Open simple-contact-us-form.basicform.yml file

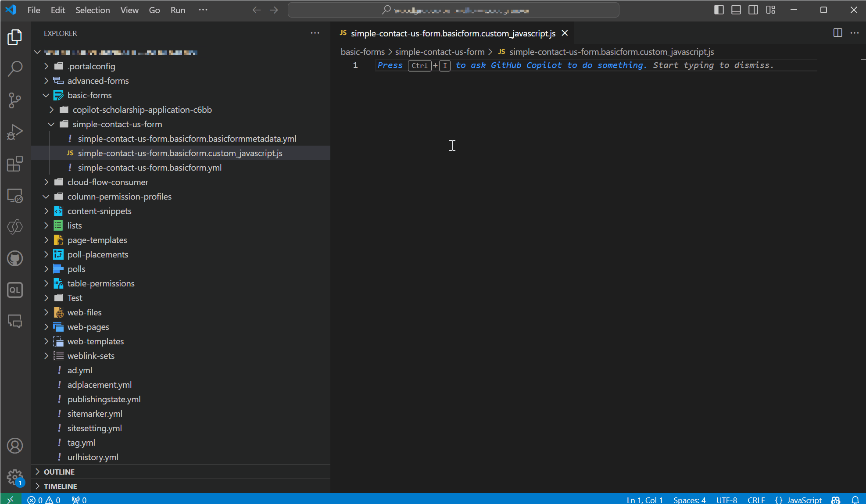click(149, 168)
